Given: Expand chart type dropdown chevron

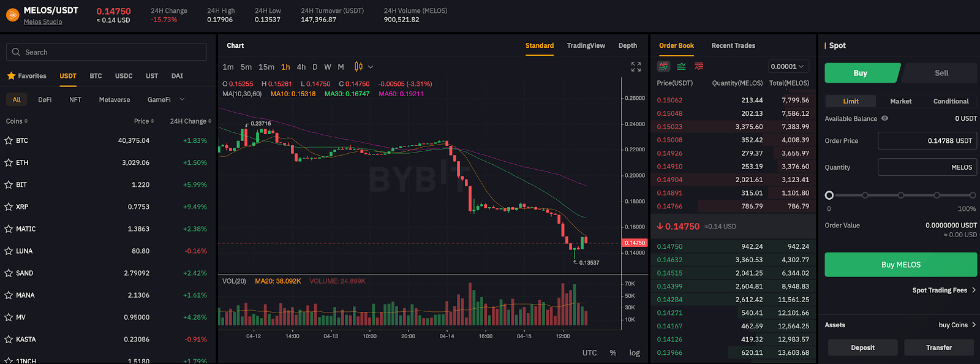Looking at the screenshot, I should tap(371, 67).
